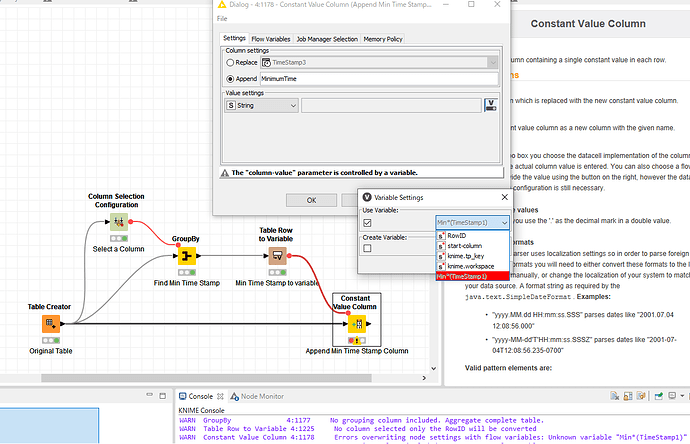
Task: Minimize the bottom-left panel view
Action: pos(150,396)
